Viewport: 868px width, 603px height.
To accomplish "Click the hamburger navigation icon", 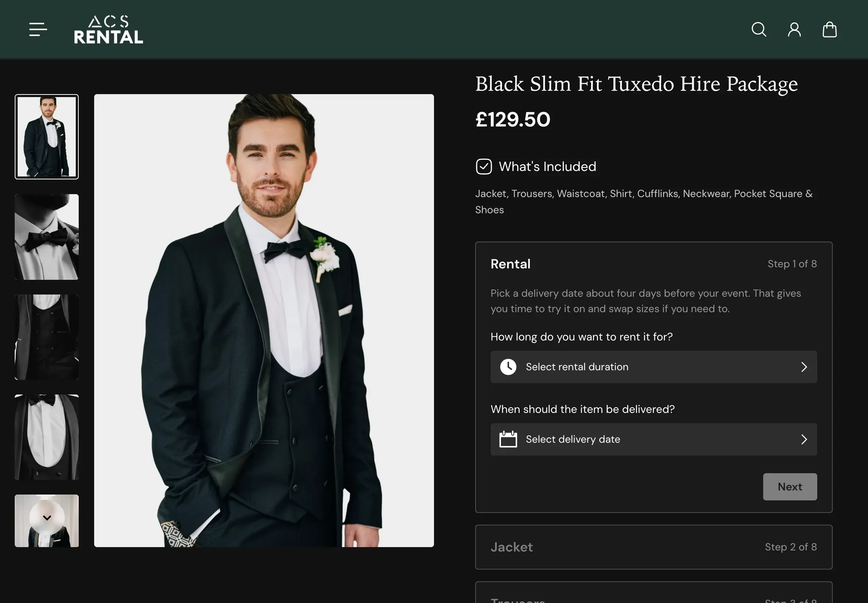I will (38, 29).
